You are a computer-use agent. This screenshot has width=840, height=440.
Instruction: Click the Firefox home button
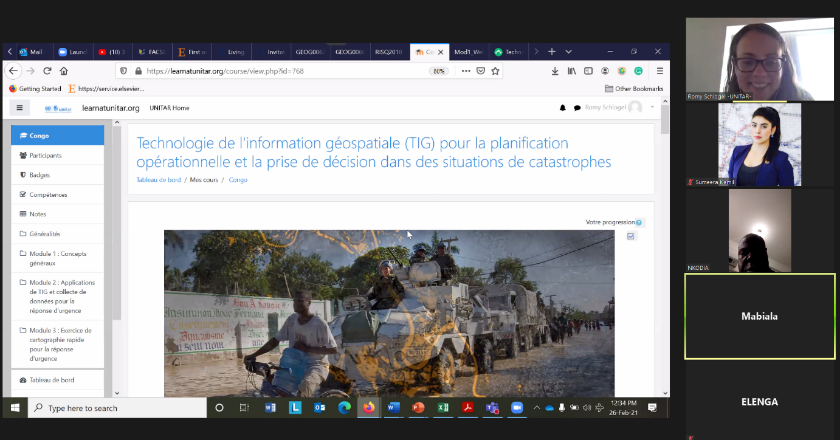64,71
